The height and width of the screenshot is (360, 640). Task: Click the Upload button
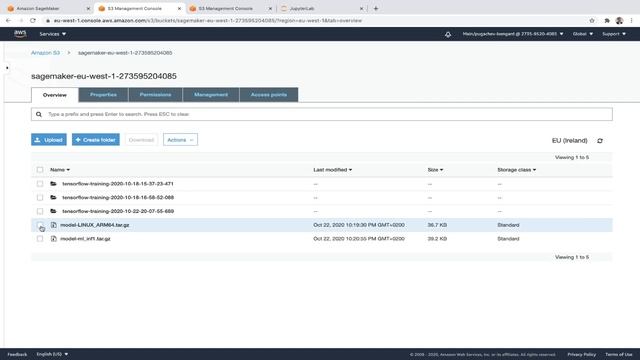point(49,140)
